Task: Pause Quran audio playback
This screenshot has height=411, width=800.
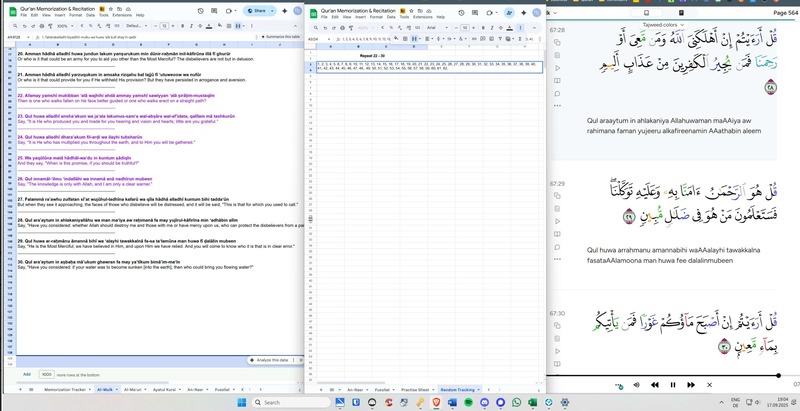Action: tap(672, 385)
